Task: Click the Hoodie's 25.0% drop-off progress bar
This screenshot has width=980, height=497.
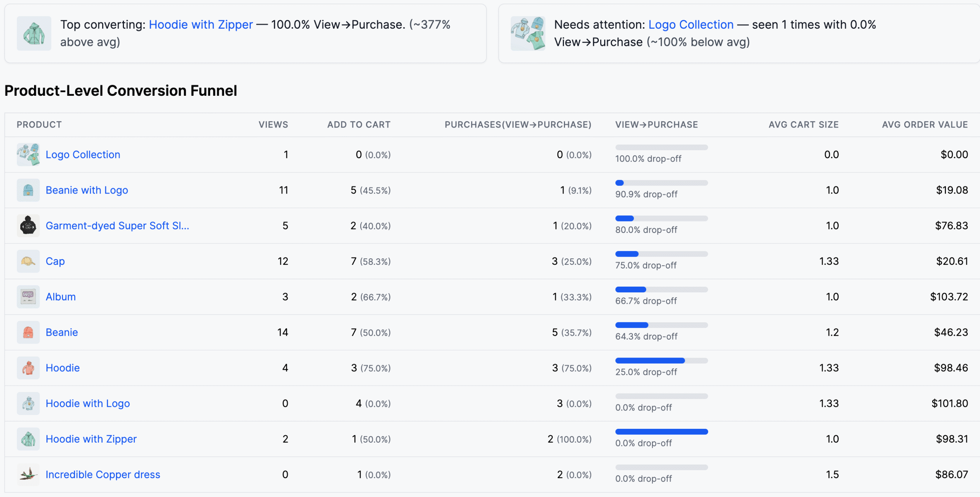Action: point(661,360)
